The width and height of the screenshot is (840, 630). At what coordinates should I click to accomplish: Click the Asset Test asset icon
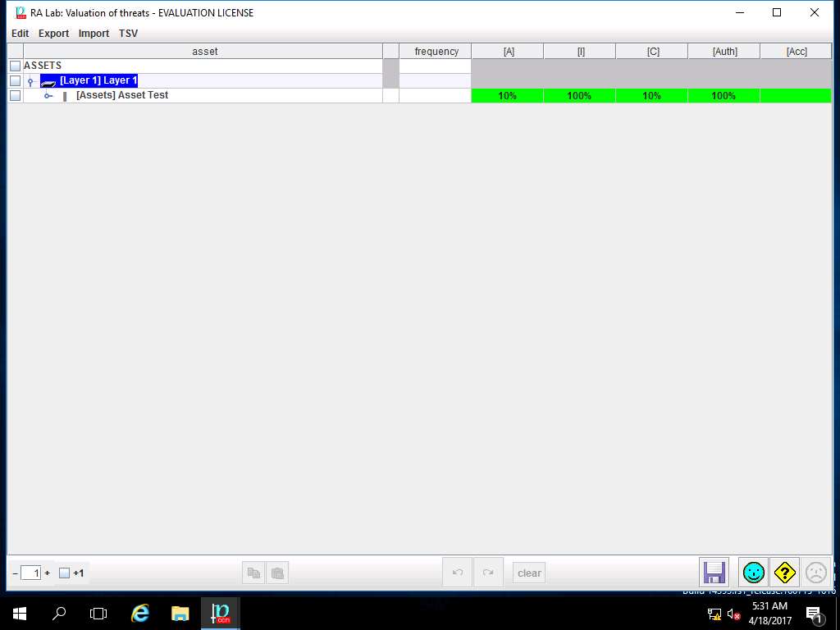65,97
